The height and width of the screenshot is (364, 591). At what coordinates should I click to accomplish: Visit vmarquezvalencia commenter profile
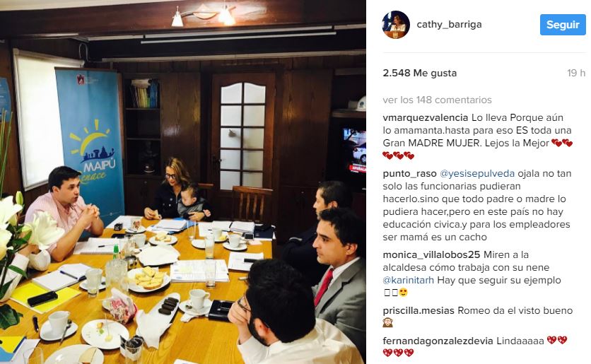tap(426, 117)
